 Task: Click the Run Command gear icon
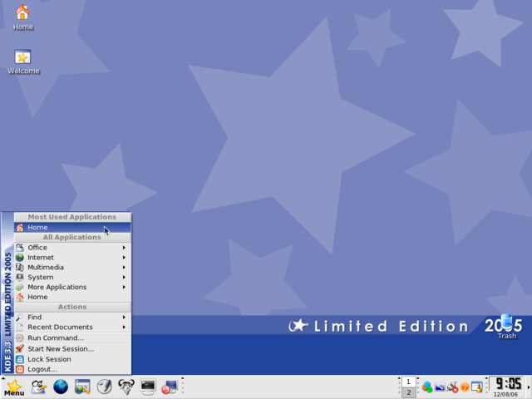pyautogui.click(x=20, y=338)
